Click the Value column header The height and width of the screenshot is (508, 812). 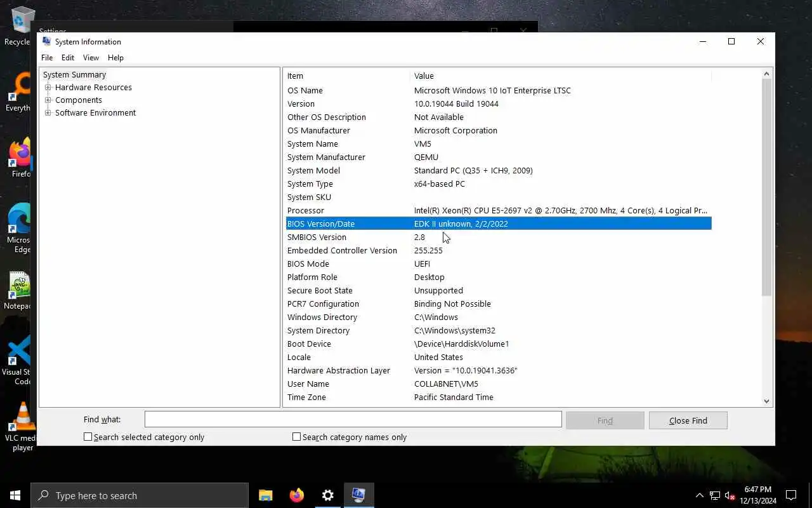(x=561, y=76)
